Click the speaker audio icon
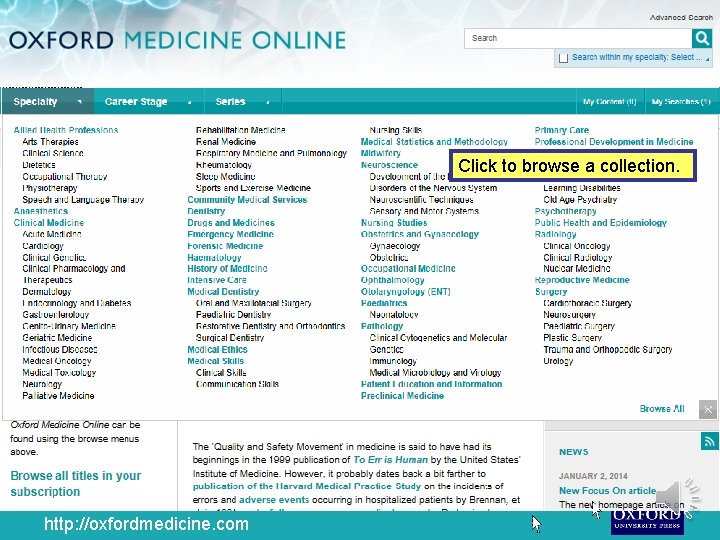This screenshot has height=540, width=720. coord(676,497)
